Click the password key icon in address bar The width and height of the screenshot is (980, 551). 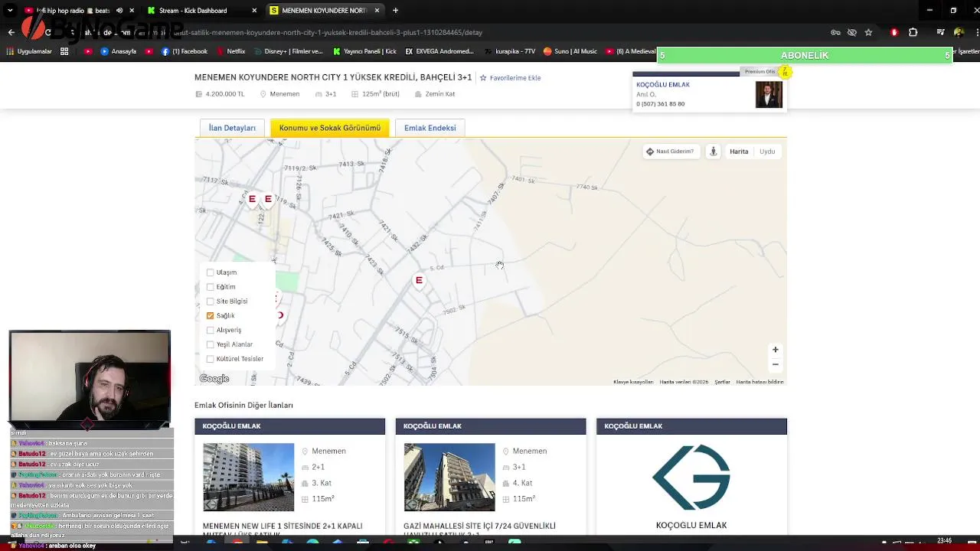pos(835,32)
